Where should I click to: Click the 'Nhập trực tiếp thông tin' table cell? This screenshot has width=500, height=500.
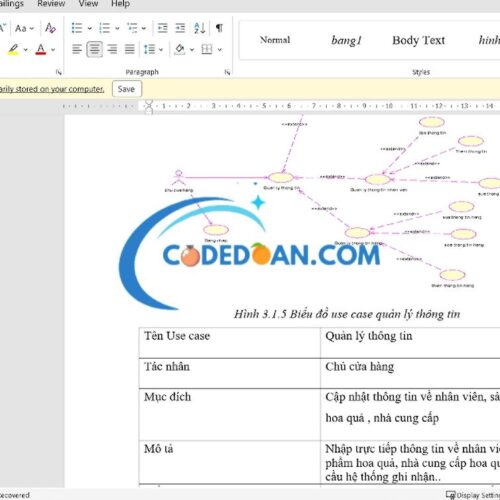tap(410, 462)
